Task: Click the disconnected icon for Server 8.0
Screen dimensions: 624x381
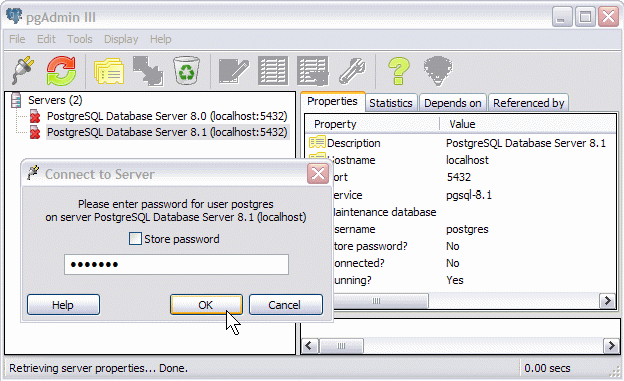Action: [35, 116]
